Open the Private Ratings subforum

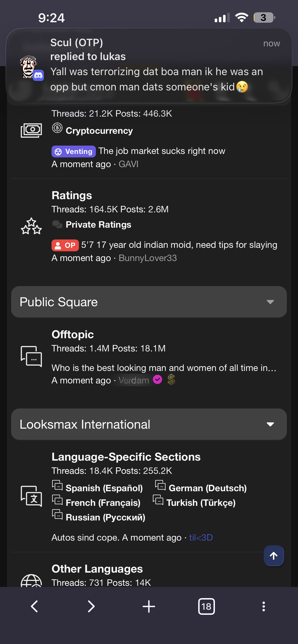[x=98, y=224]
